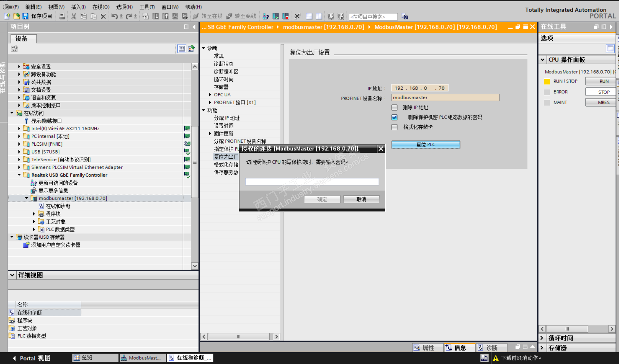This screenshot has width=619, height=364.
Task: Click the compile toolbar icon
Action: [x=146, y=16]
